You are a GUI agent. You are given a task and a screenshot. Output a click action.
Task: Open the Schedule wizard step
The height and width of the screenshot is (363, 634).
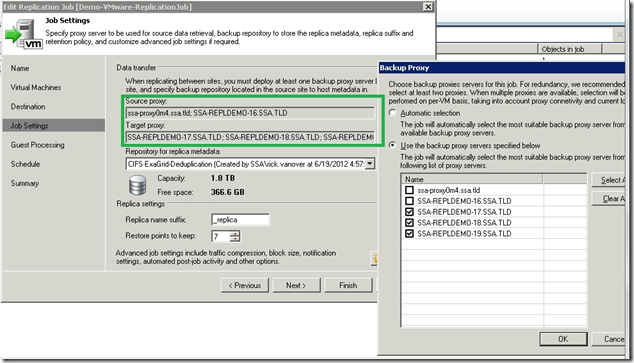pyautogui.click(x=25, y=164)
